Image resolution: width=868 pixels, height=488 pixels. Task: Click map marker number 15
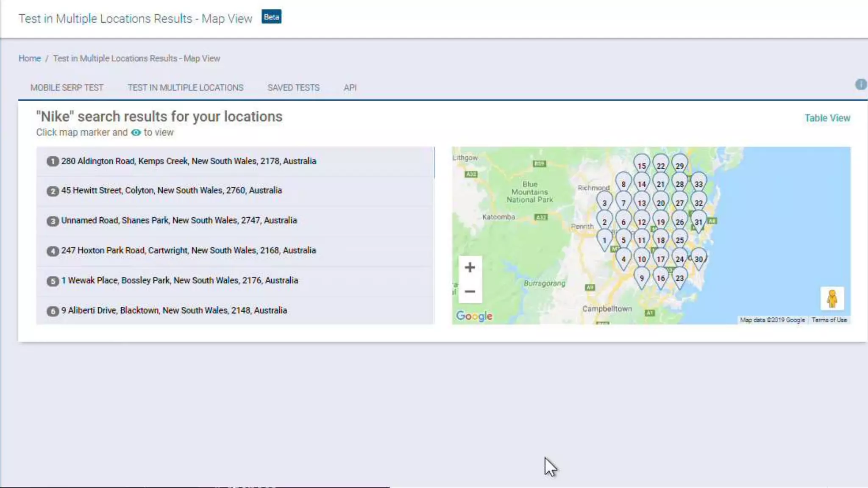(642, 165)
